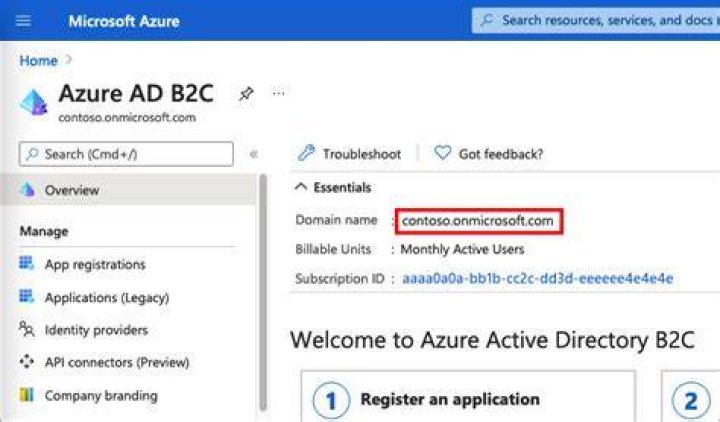
Task: Open App registrations
Action: [x=95, y=264]
